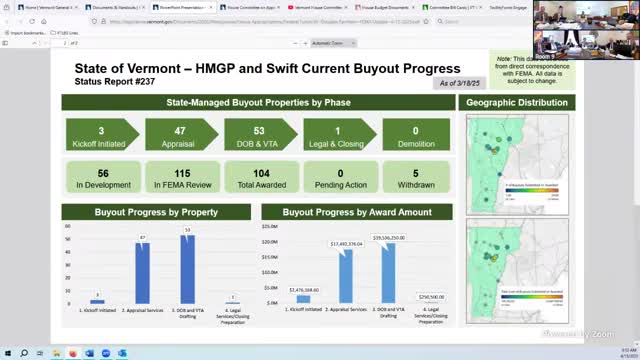Open the Zoom app on the taskbar
The height and width of the screenshot is (360, 640).
pyautogui.click(x=106, y=353)
